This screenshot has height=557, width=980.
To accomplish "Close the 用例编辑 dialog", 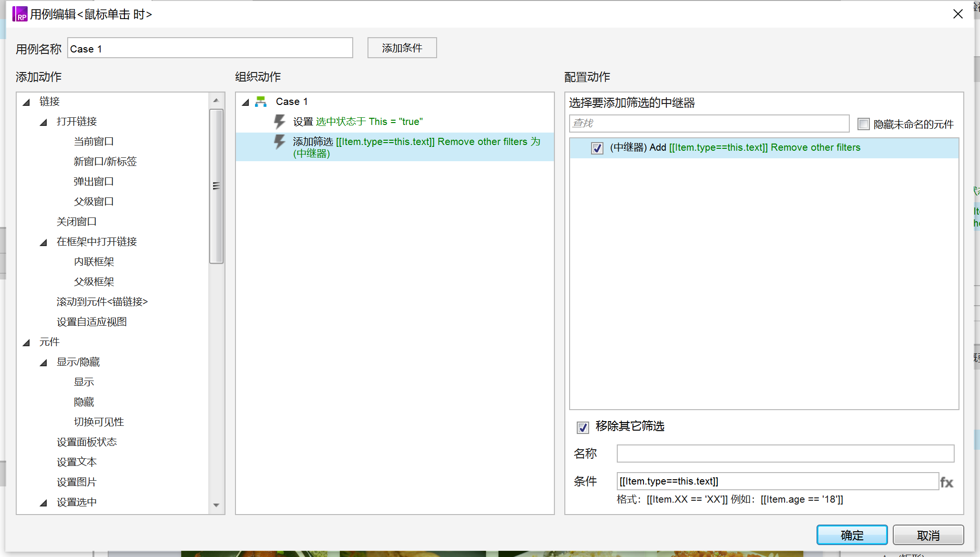I will [958, 14].
